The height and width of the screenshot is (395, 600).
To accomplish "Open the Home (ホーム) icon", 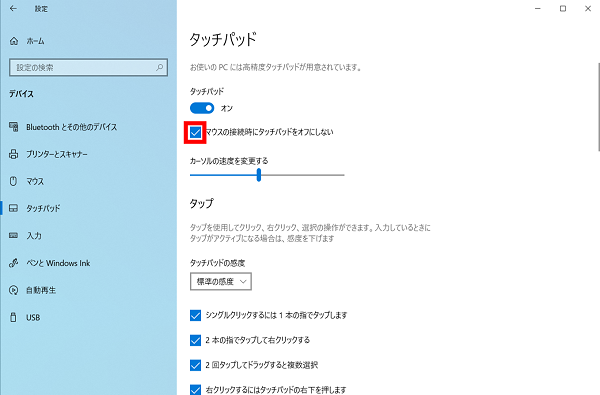I will tap(14, 41).
